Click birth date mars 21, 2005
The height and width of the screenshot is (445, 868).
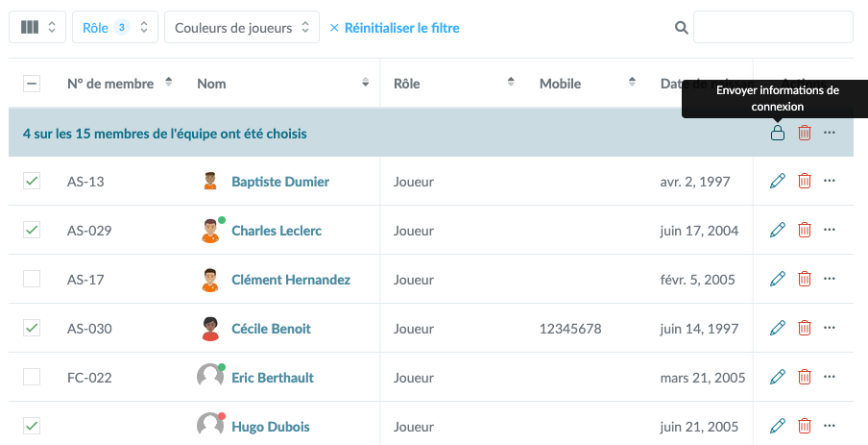703,378
